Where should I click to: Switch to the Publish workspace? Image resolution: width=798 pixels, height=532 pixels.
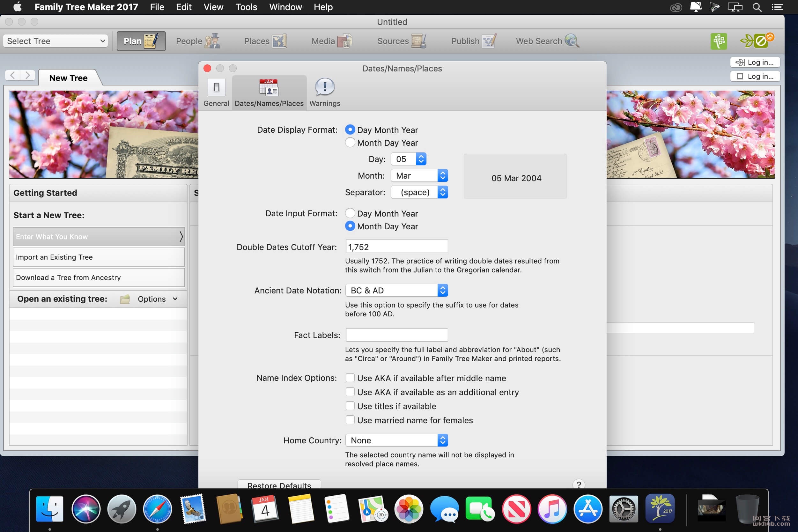pyautogui.click(x=474, y=41)
